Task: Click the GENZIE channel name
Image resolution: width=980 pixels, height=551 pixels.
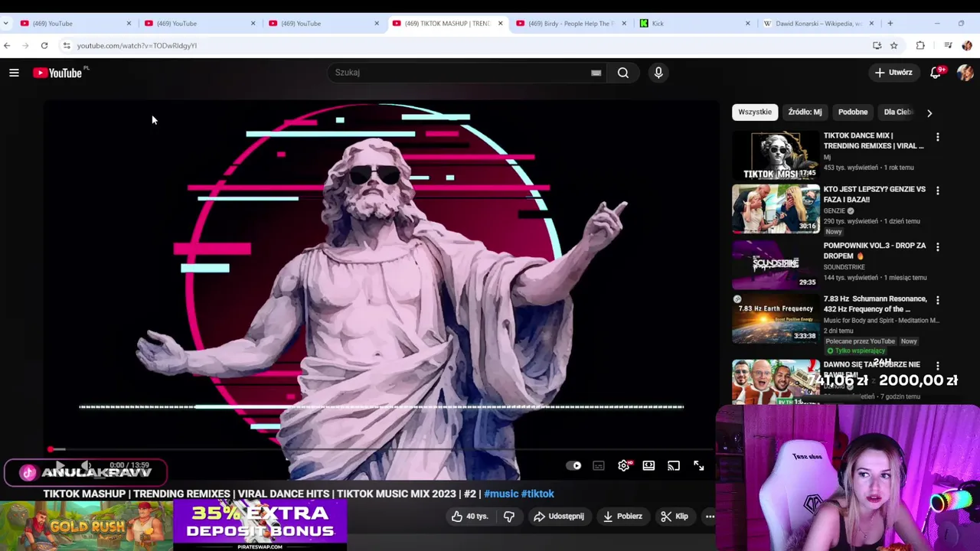Action: [x=835, y=211]
